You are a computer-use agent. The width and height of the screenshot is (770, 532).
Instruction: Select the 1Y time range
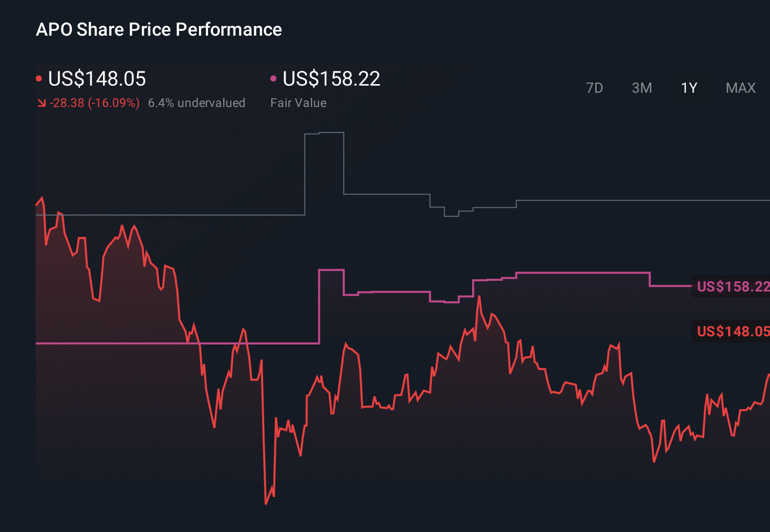click(x=688, y=88)
